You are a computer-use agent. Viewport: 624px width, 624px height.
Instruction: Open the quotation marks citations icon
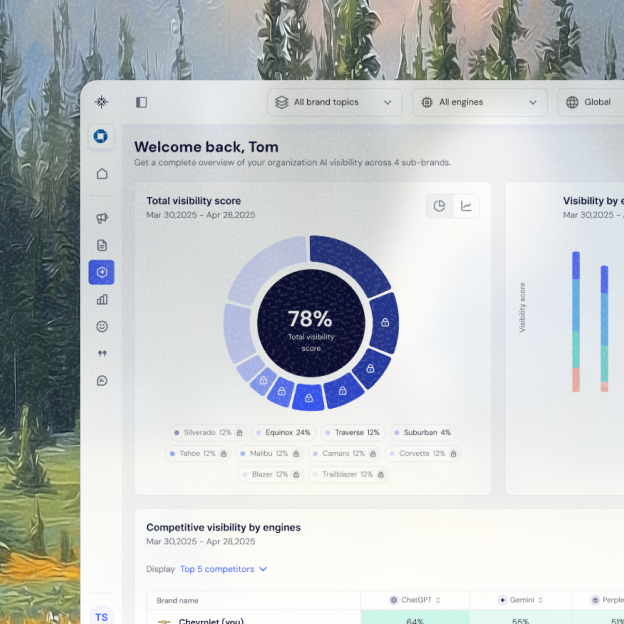point(102,353)
